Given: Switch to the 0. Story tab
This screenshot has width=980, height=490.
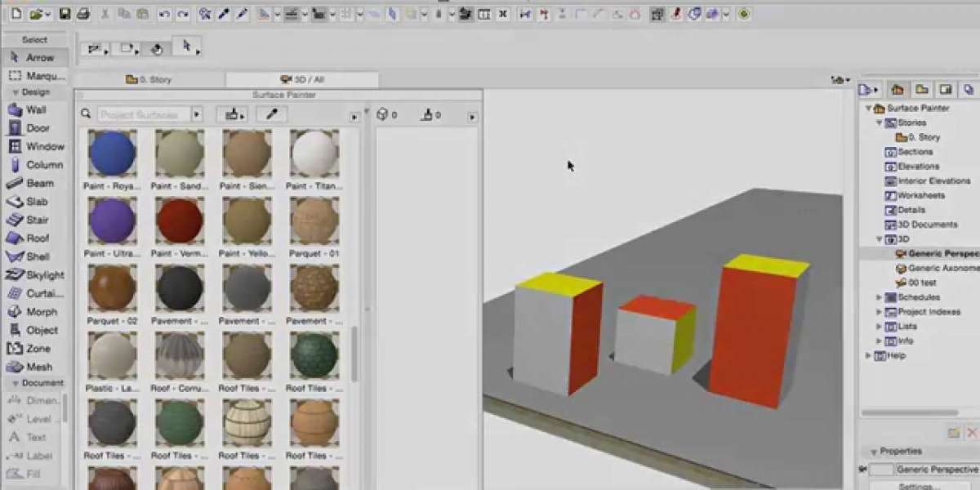Looking at the screenshot, I should pos(149,80).
